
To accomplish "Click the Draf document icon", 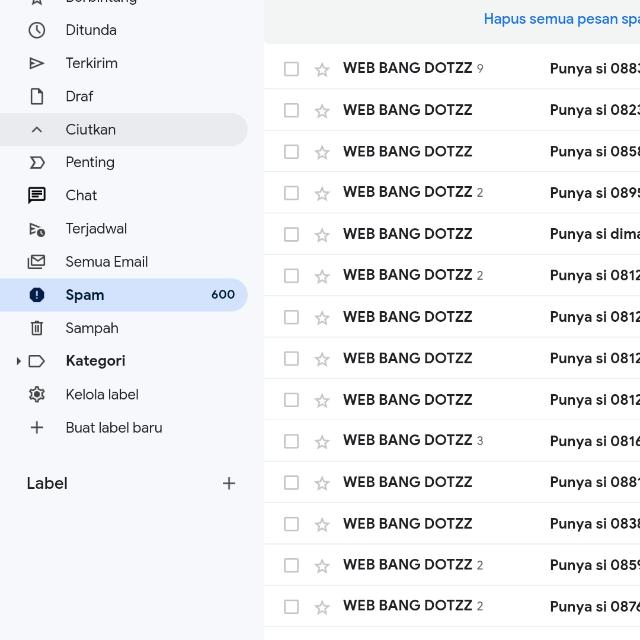I will (x=37, y=96).
